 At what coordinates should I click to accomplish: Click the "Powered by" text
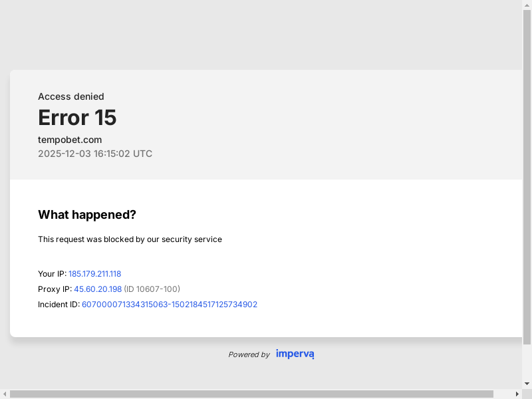coord(249,354)
